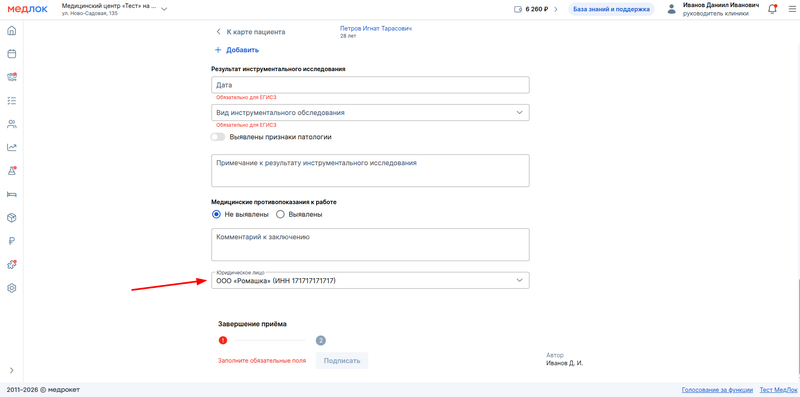Select the Не выявлены radio button
The image size is (800, 397).
coord(216,214)
